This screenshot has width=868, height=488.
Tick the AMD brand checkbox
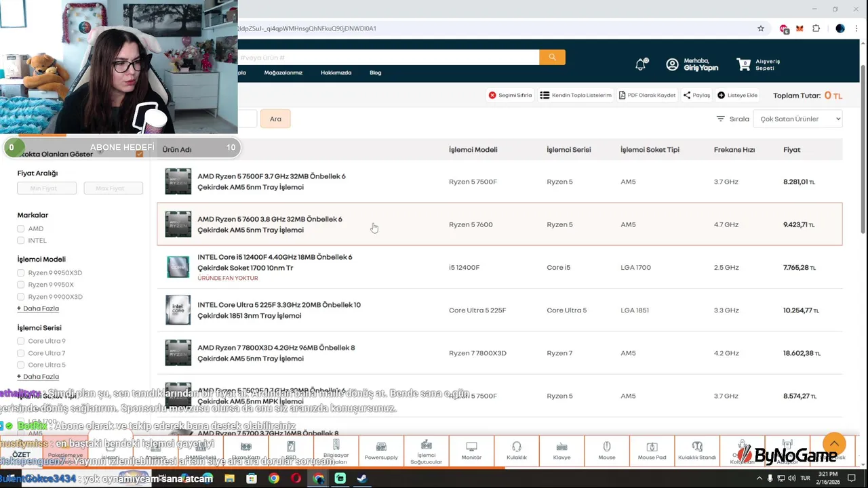(x=20, y=229)
